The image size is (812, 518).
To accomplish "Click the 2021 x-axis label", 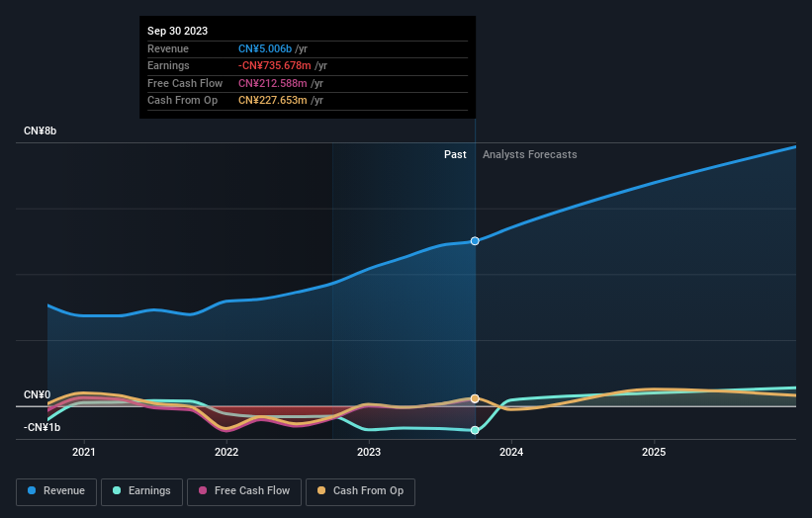I will [x=84, y=452].
